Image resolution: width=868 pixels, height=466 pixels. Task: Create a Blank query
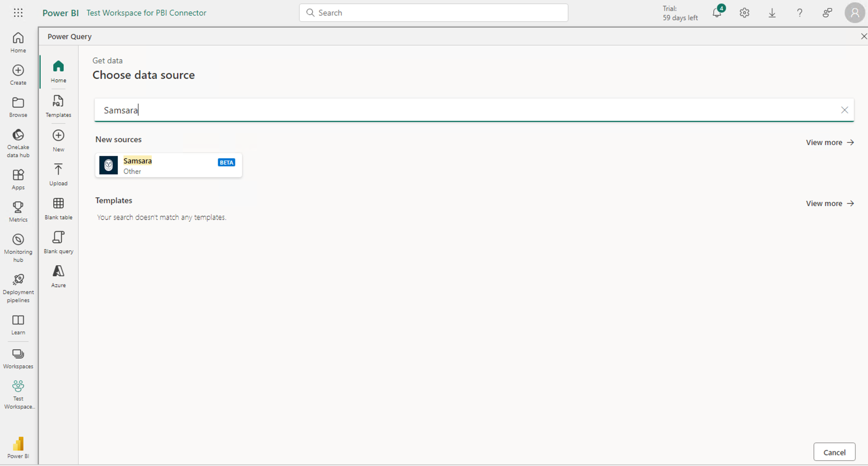58,242
